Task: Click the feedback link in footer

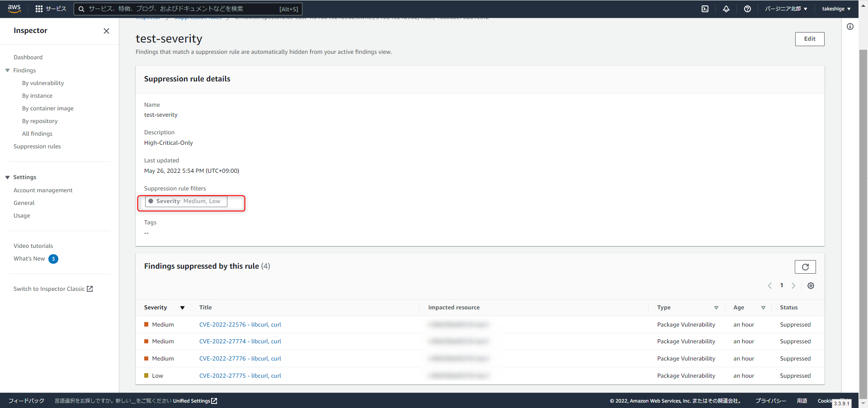Action: 26,401
